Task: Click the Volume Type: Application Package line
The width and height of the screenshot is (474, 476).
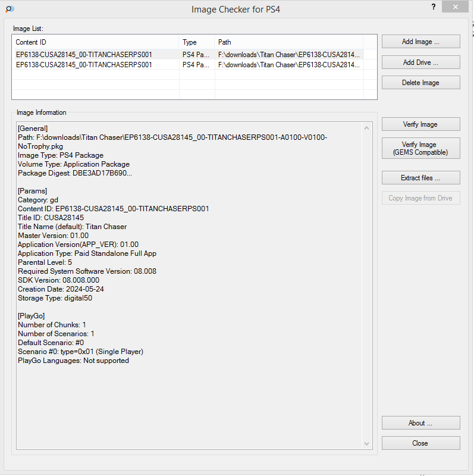Action: [74, 164]
